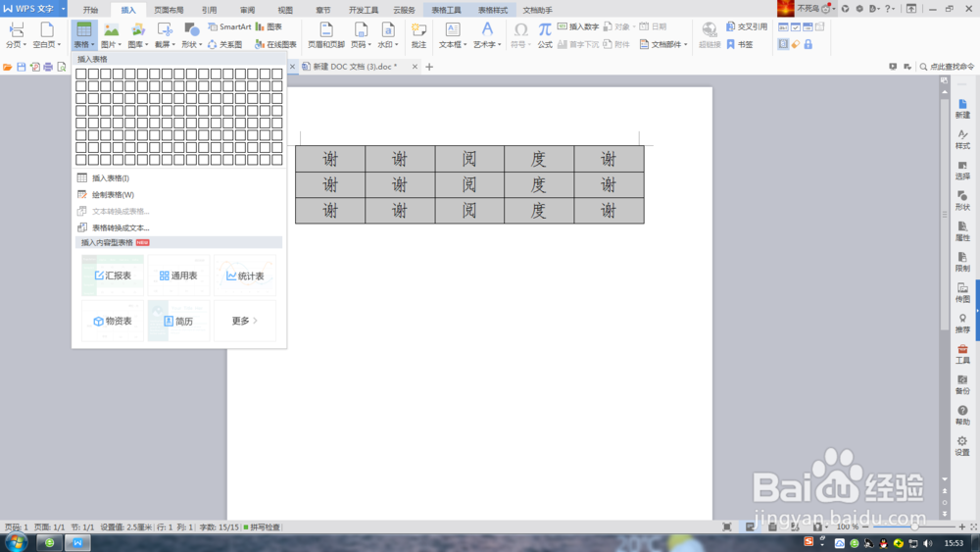Click the print preview quick-access icon
The image size is (980, 552).
click(61, 67)
